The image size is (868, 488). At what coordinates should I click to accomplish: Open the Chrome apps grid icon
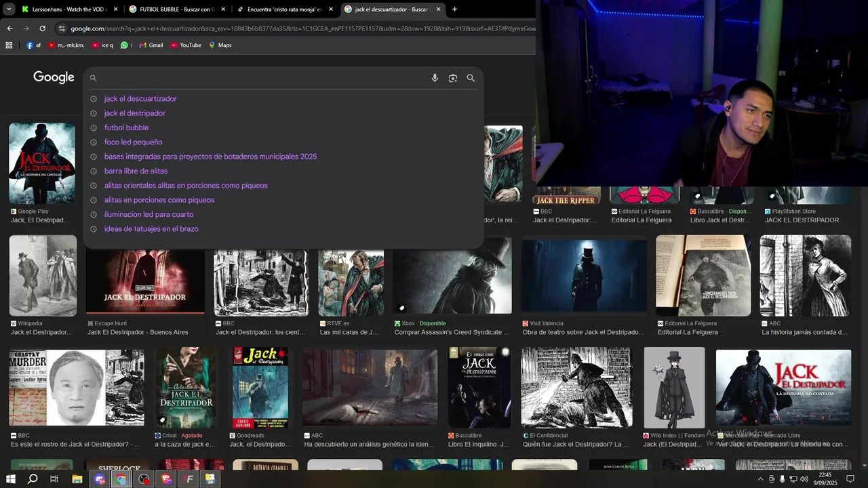(9, 45)
